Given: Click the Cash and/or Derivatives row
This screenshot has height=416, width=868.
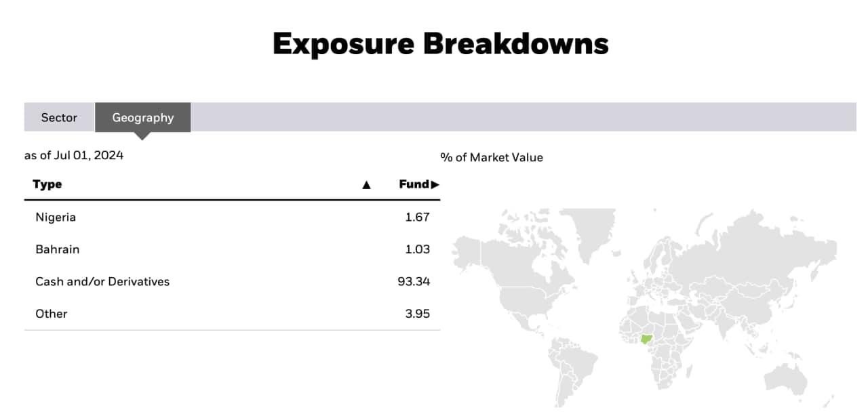Looking at the screenshot, I should pos(232,281).
